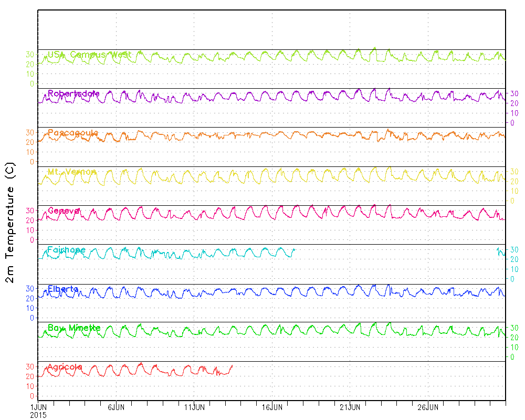Click the 2015 year label below the axis
The width and height of the screenshot is (525, 420).
(38, 414)
